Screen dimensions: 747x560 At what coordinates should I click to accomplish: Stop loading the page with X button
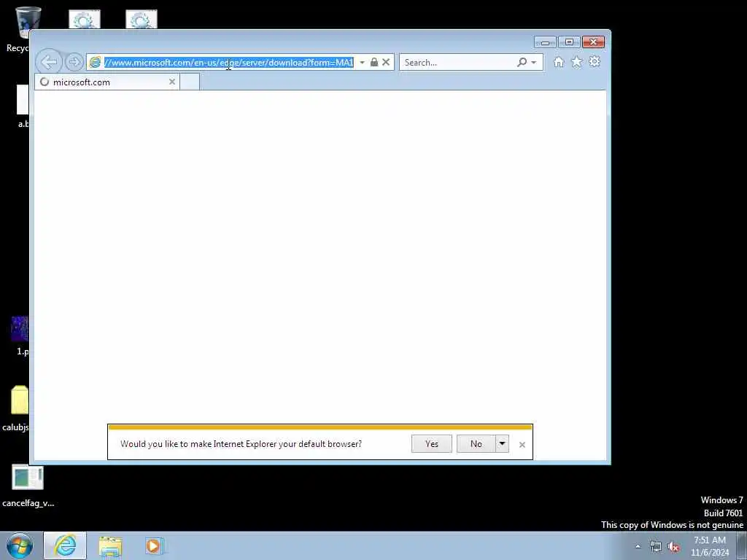(x=386, y=63)
